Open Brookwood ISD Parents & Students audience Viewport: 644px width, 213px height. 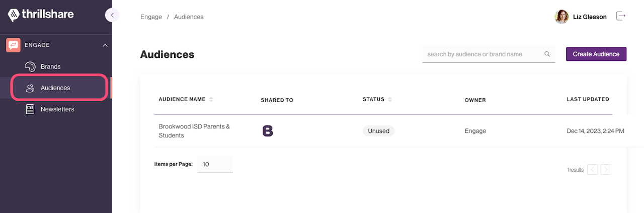point(194,131)
